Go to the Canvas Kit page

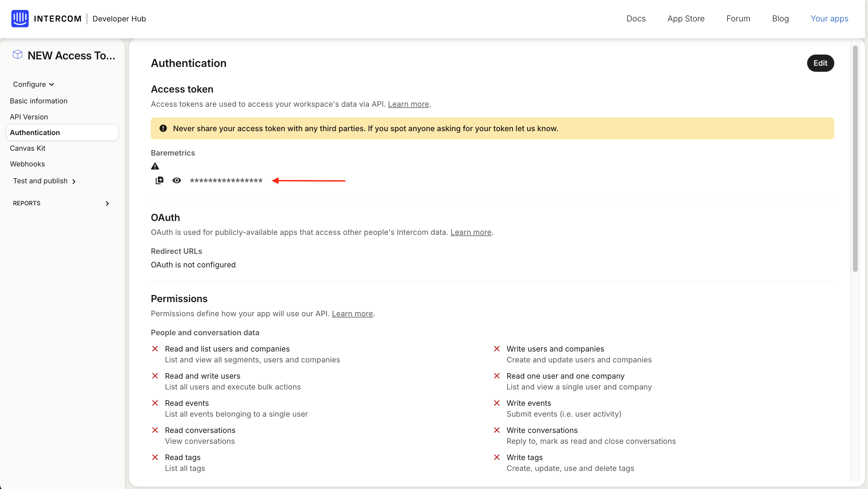pyautogui.click(x=28, y=148)
